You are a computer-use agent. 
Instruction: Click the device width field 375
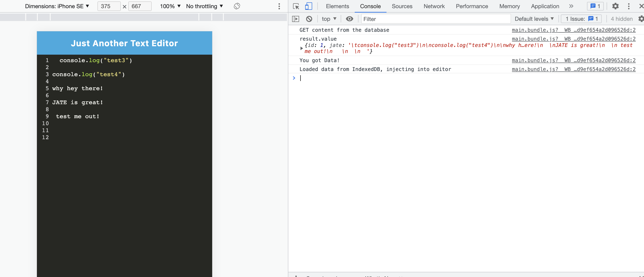point(109,6)
